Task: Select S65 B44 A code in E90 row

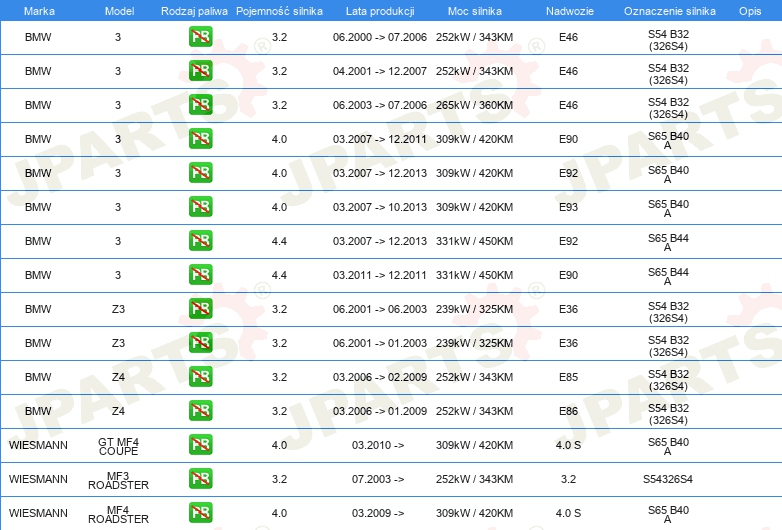Action: 668,276
